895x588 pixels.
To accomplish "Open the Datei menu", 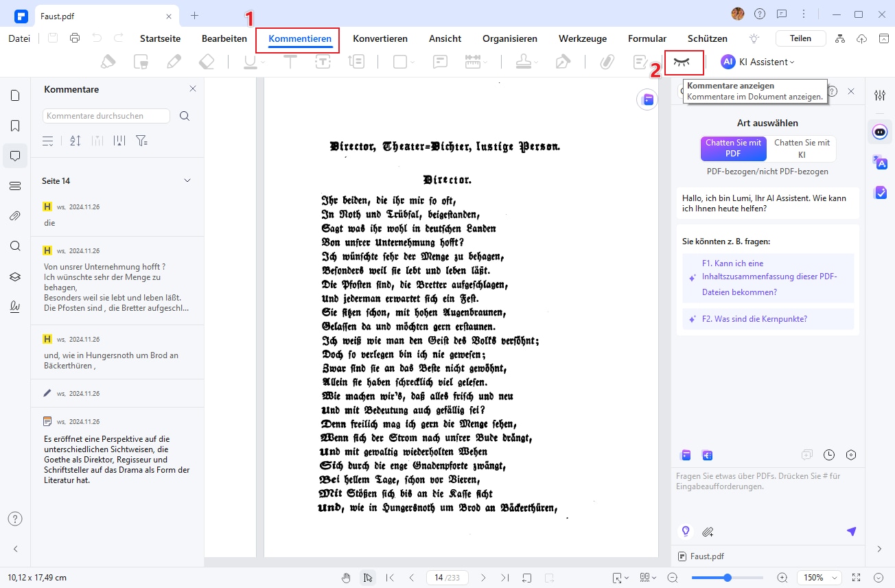I will [x=19, y=38].
